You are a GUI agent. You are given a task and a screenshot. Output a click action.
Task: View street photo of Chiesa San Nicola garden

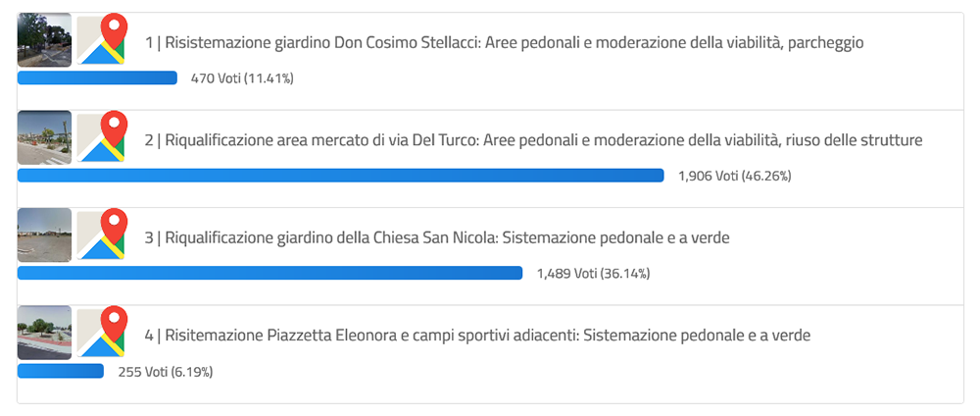point(44,235)
